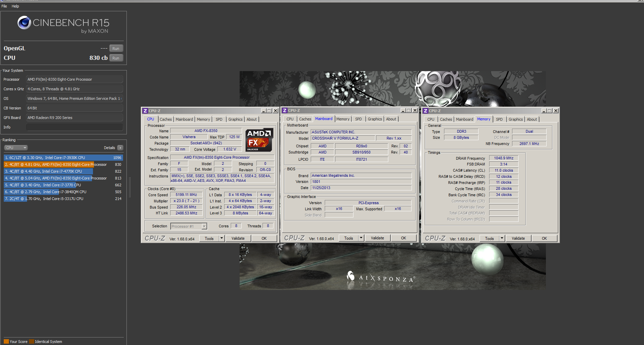Click the Your Score orange swatch
Screen dimensions: 644x345
click(6, 341)
